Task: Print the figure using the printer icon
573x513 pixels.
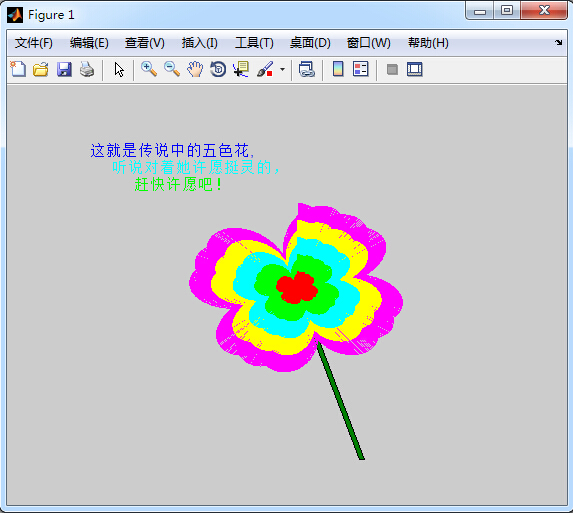Action: 87,69
